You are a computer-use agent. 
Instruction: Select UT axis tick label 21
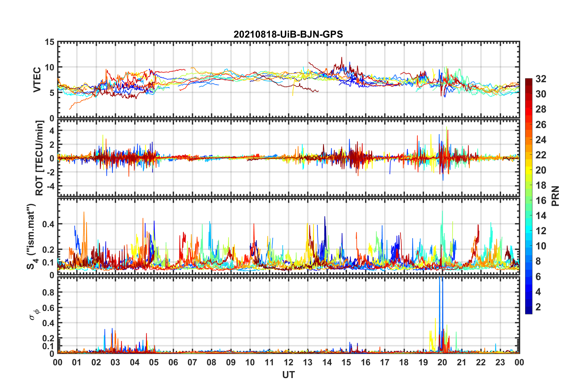tap(461, 362)
